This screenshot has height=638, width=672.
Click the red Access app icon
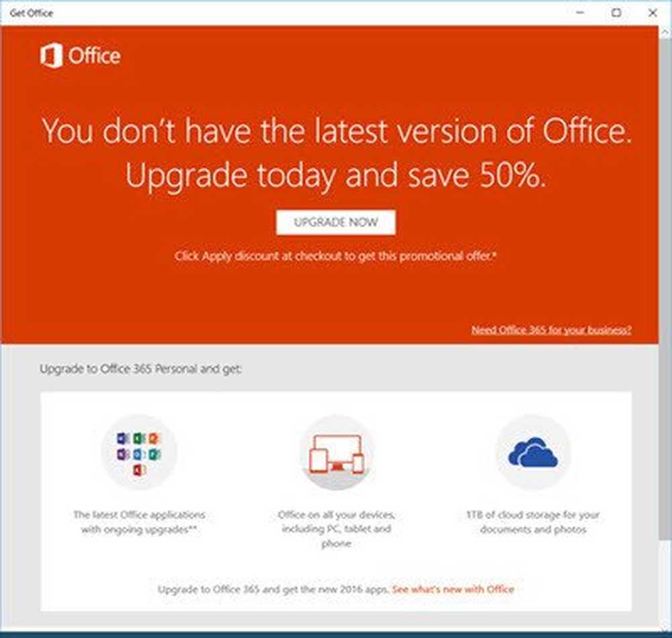(139, 470)
